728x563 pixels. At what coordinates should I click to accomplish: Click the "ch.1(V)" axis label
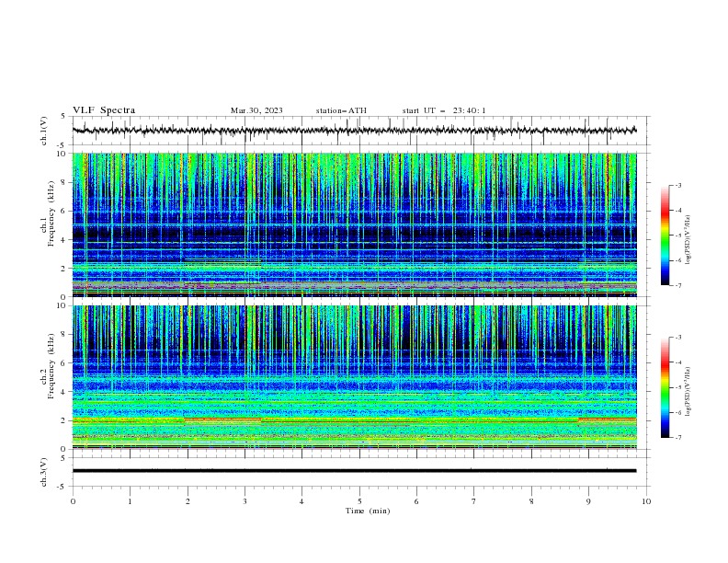point(44,131)
